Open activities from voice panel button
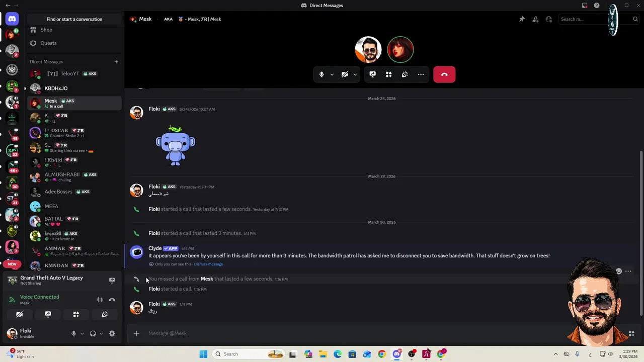 pos(76,314)
